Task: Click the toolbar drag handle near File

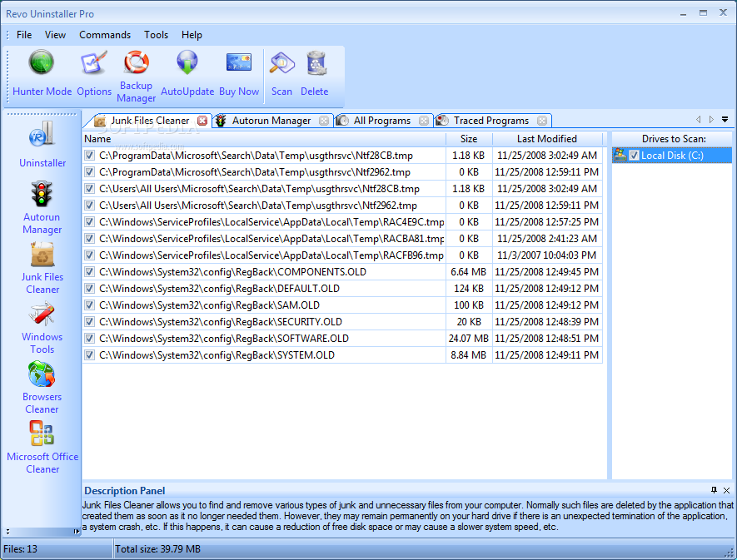Action: point(7,35)
